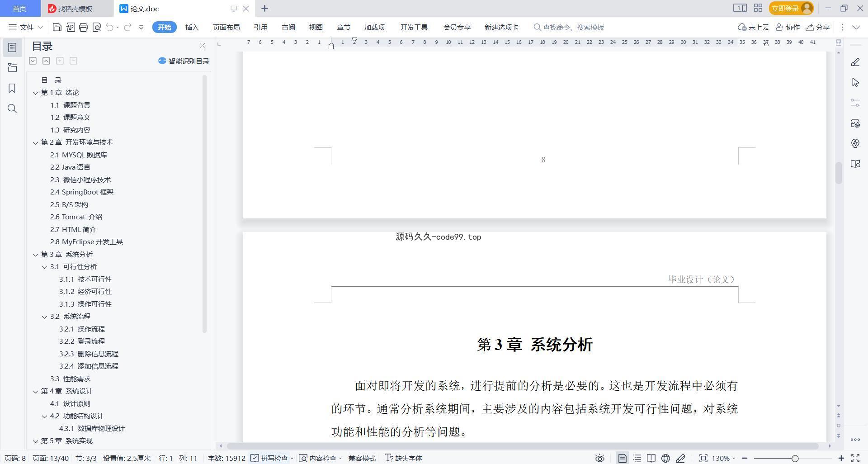
Task: Expand all outline levels icon
Action: (33, 61)
